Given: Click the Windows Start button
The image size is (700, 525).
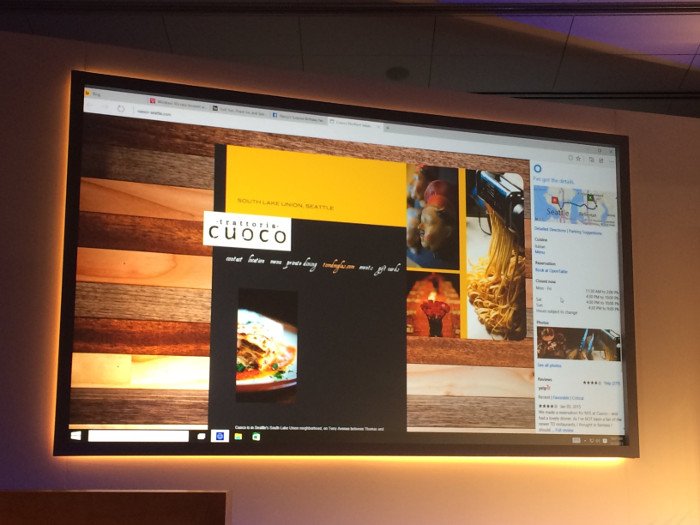Looking at the screenshot, I should (76, 435).
